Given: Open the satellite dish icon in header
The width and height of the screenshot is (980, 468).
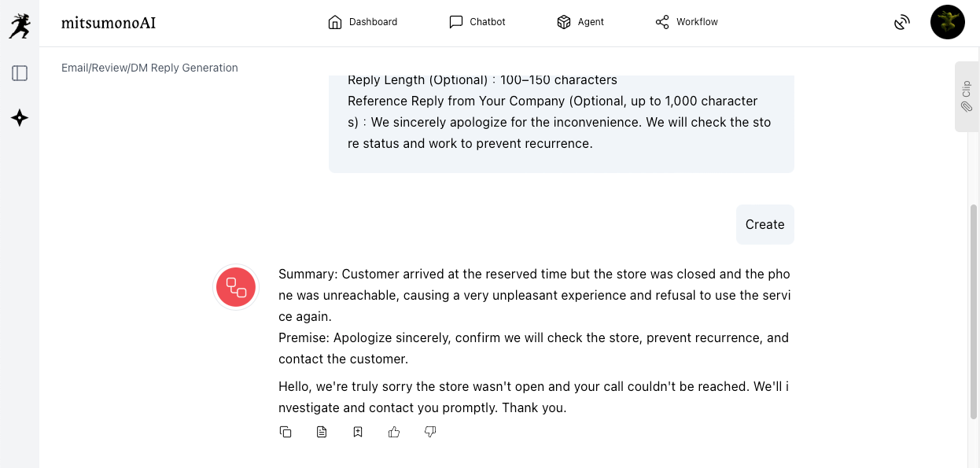Looking at the screenshot, I should 902,22.
